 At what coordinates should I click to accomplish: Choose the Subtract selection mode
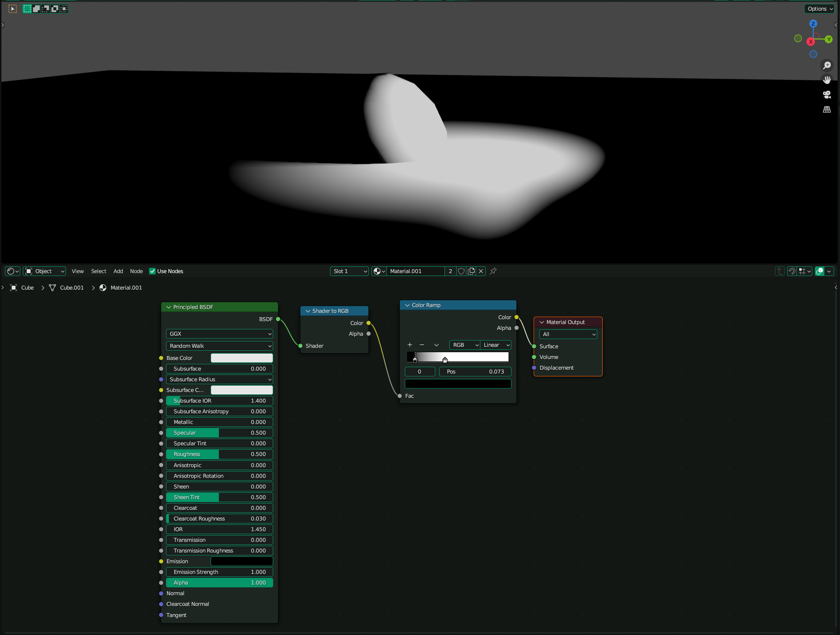click(46, 9)
